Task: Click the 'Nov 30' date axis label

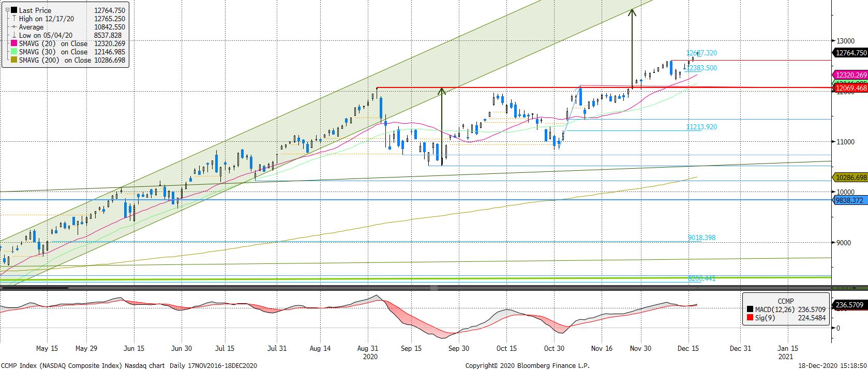Action: pos(640,348)
